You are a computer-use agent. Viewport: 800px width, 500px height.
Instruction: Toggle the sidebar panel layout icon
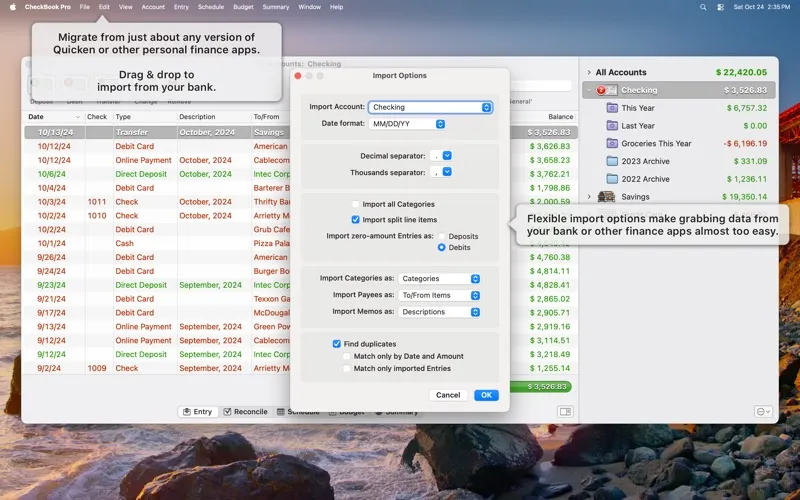coord(565,412)
